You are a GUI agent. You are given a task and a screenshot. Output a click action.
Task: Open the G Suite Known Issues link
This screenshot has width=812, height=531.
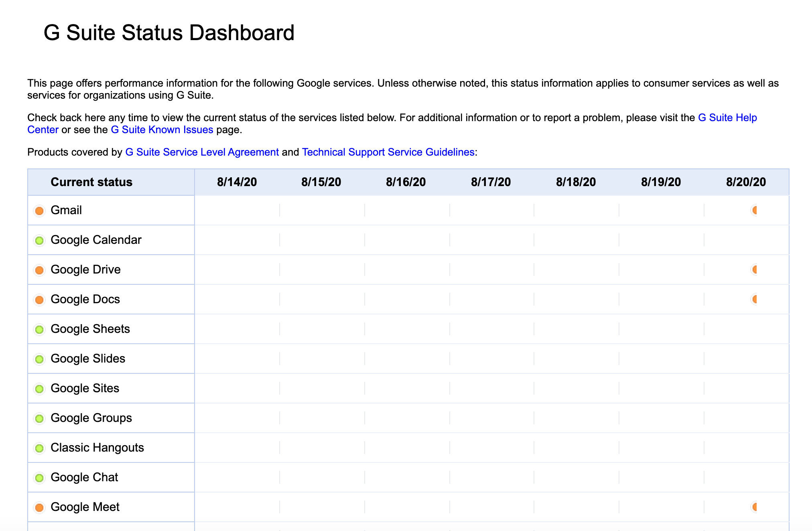point(162,130)
